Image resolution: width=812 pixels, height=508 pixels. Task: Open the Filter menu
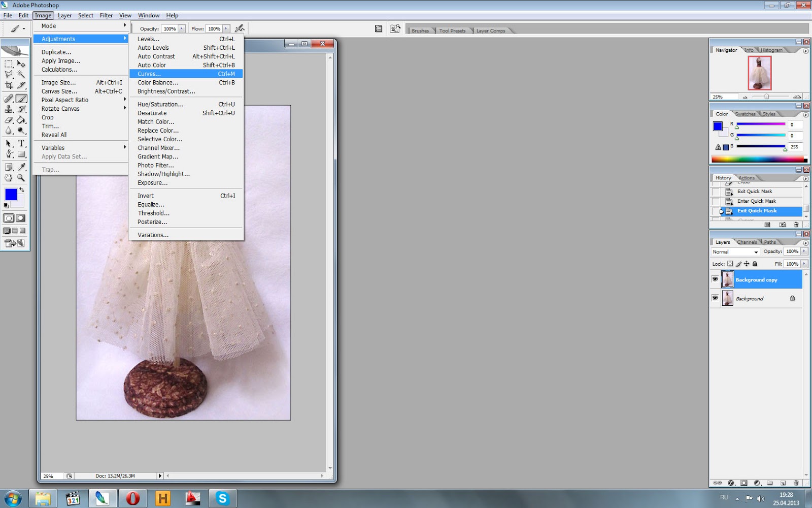[106, 15]
